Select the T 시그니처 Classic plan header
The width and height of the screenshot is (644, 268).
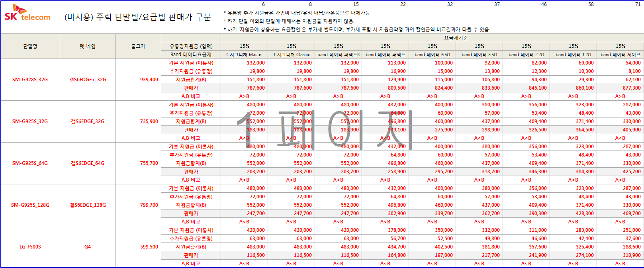point(291,55)
